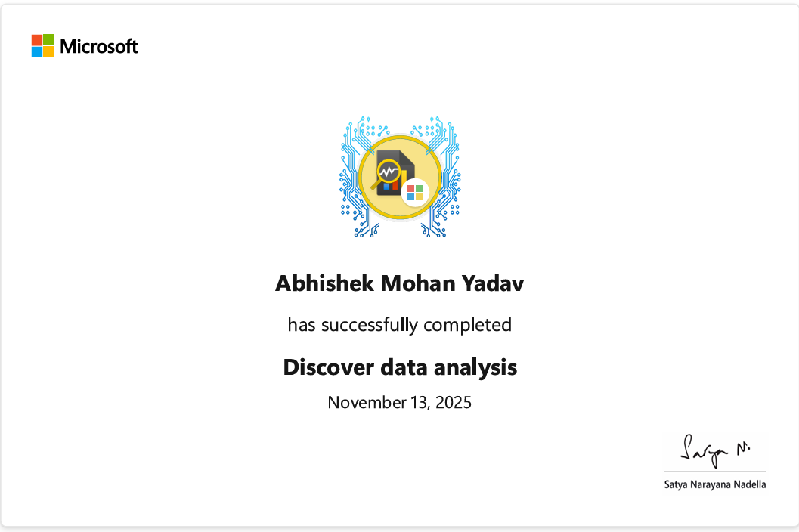Click the Microsoft four-square logo at top left
The width and height of the screenshot is (799, 532).
tap(43, 46)
